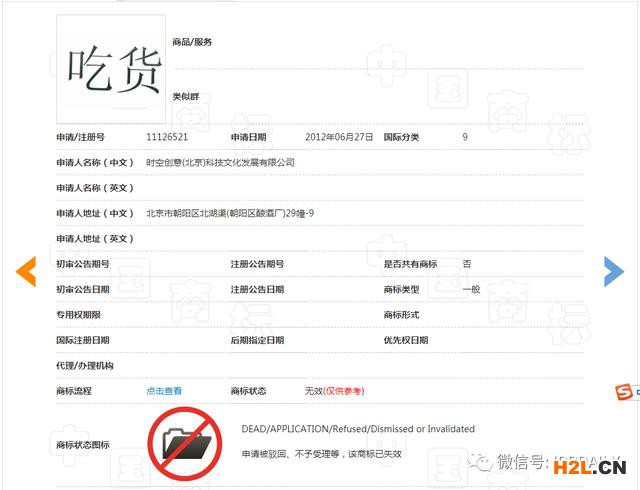Click the 无效(仅供参考) trademark status text

[x=334, y=391]
